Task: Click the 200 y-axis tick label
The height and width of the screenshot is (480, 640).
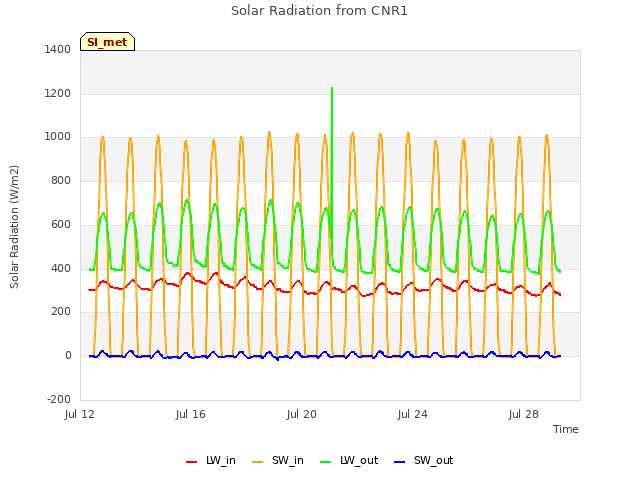Action: point(61,312)
